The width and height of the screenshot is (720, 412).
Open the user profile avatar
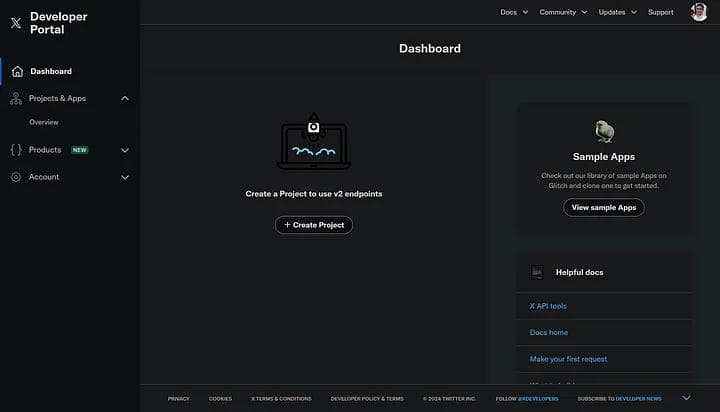point(699,12)
